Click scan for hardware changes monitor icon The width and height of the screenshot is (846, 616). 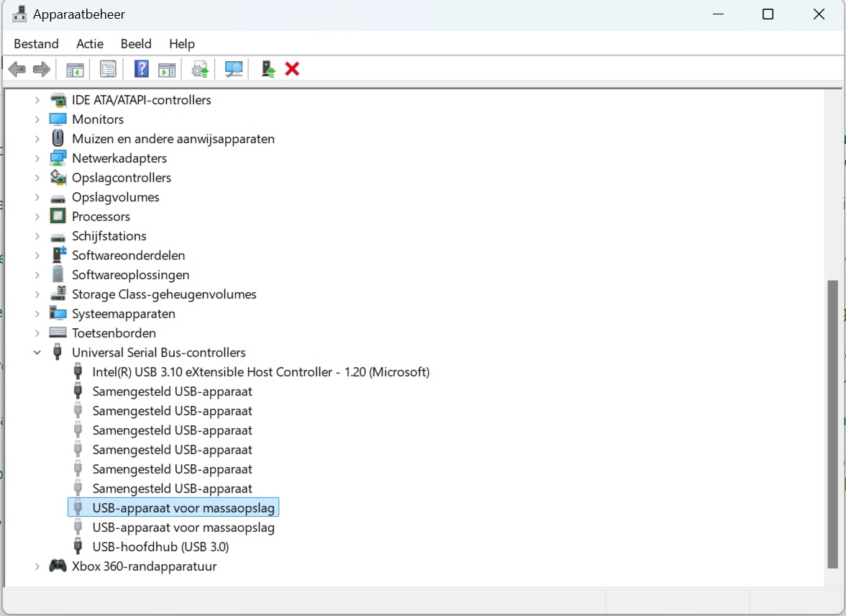(x=234, y=69)
